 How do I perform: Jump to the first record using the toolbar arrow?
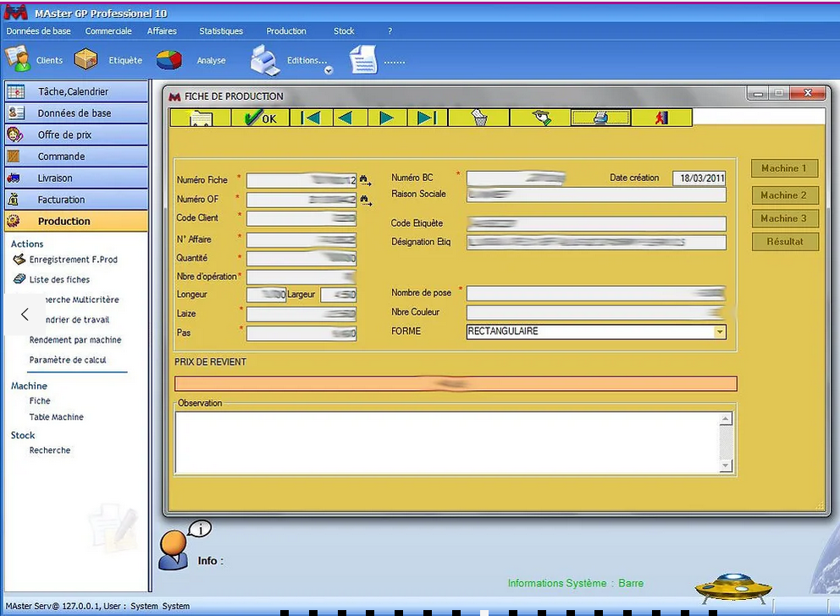click(311, 118)
